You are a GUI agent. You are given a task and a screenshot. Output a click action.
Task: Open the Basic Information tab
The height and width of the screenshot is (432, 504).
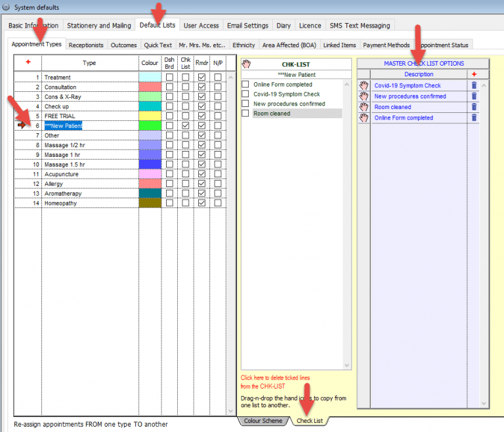33,26
